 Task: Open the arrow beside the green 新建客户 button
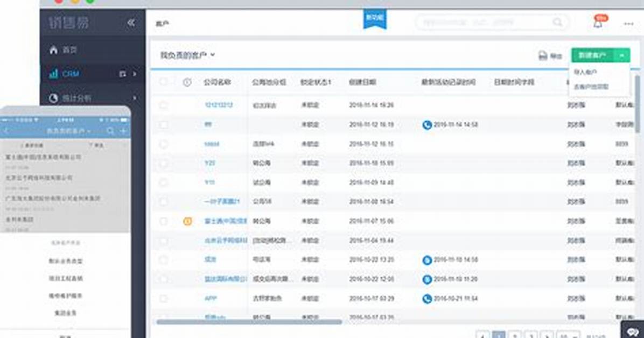click(x=622, y=55)
